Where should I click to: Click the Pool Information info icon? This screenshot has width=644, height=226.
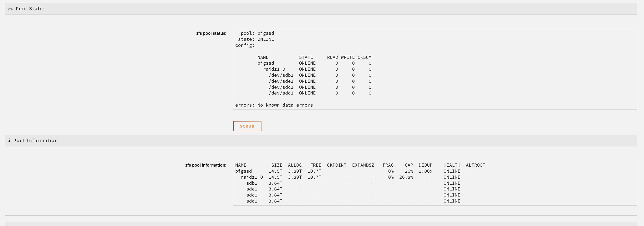9,141
